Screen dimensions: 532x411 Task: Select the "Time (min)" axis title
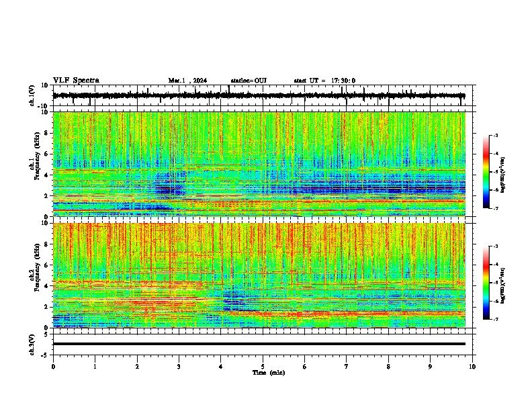(x=269, y=373)
